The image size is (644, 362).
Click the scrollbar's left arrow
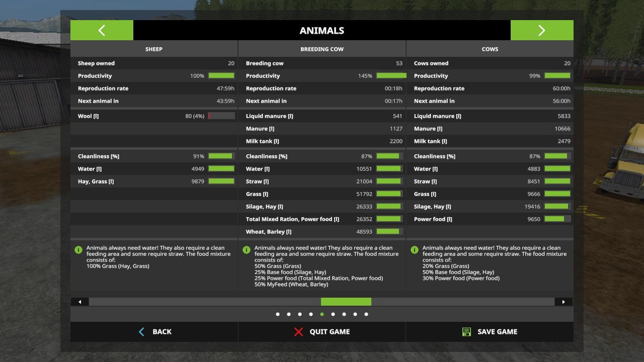coord(79,302)
